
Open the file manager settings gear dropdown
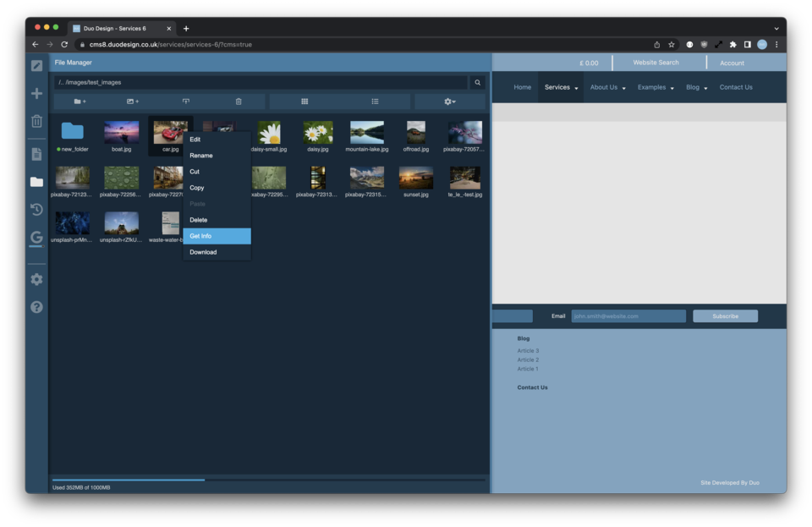449,102
